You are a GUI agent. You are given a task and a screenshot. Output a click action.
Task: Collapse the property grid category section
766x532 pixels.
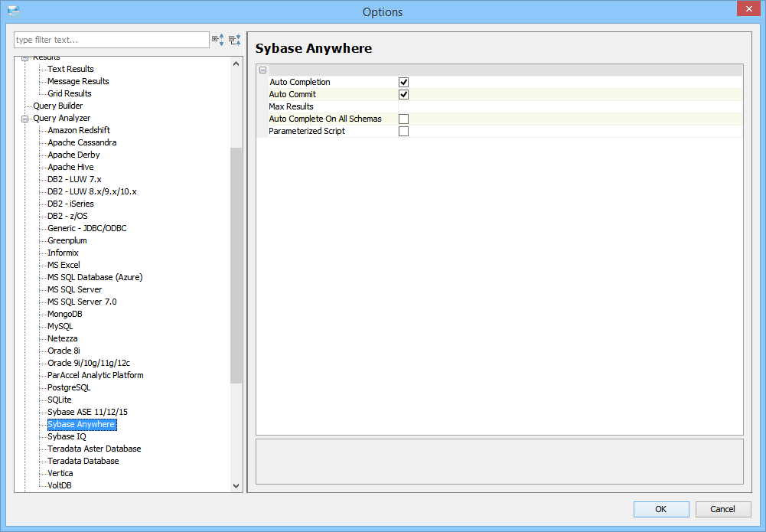[x=262, y=70]
